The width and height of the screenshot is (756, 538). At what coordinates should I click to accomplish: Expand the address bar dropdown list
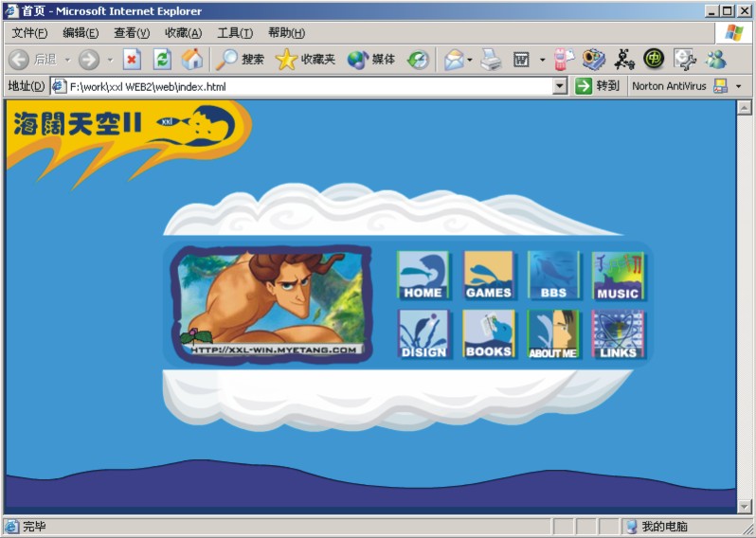click(560, 86)
